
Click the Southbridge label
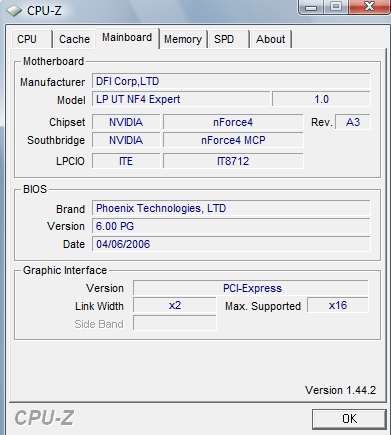pyautogui.click(x=56, y=140)
